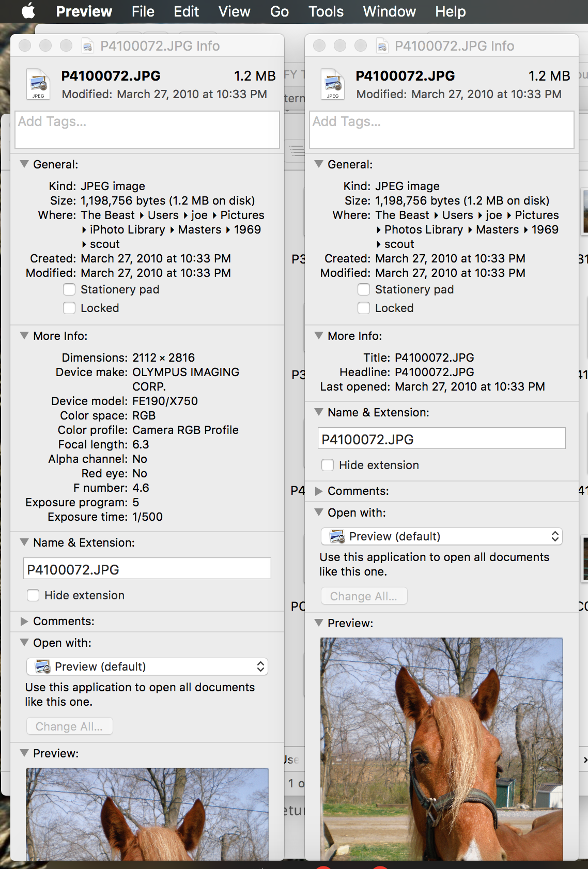The width and height of the screenshot is (588, 869).
Task: Collapse More Info section in left Info window
Action: (x=24, y=336)
